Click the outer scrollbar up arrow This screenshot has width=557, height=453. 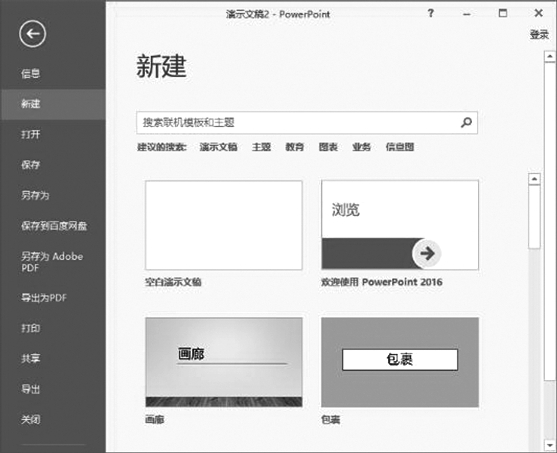[x=550, y=56]
